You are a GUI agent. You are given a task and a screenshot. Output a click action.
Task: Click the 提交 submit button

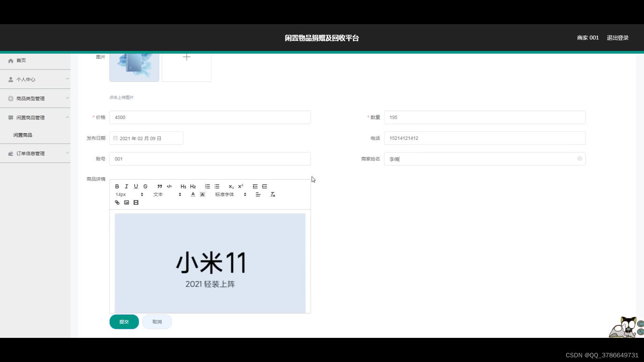click(124, 322)
